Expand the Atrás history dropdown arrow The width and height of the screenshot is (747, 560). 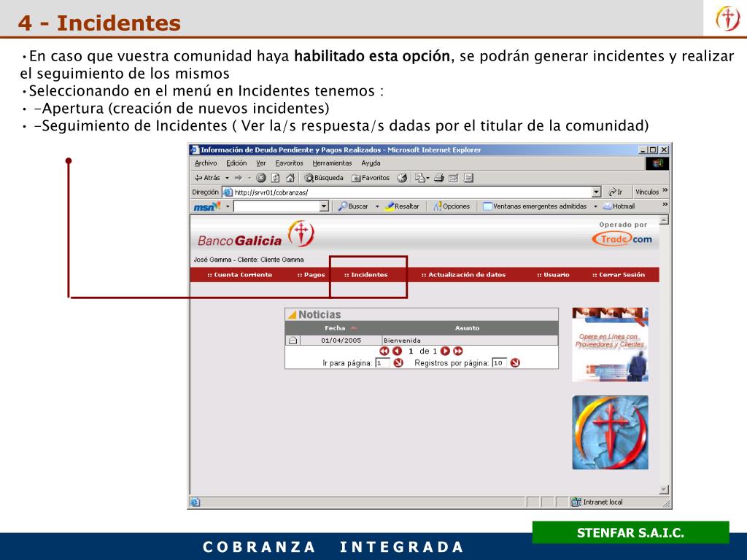(228, 178)
